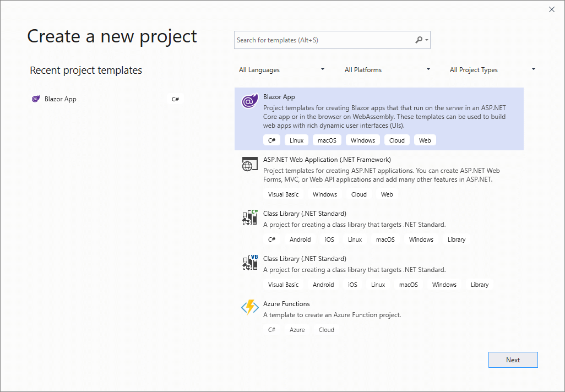565x392 pixels.
Task: Click the Android tag under C# Class Library
Action: click(x=300, y=239)
